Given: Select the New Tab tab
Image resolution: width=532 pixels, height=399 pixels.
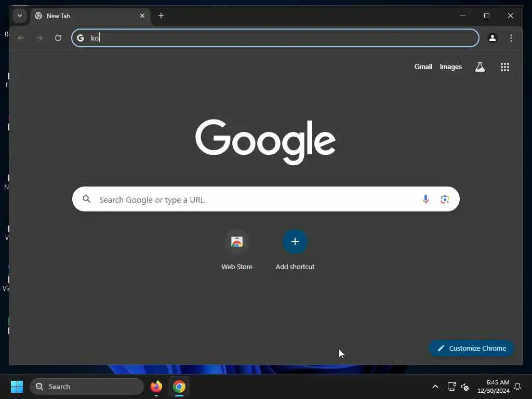Looking at the screenshot, I should point(91,16).
